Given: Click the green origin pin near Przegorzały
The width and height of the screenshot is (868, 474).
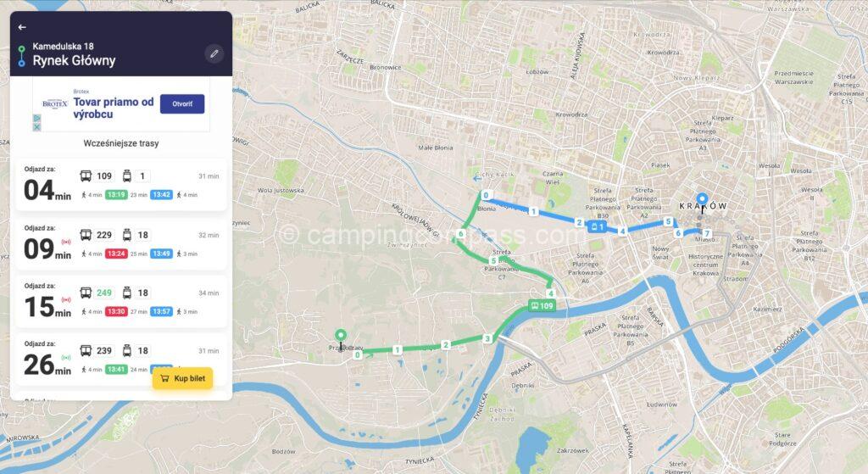Looking at the screenshot, I should (x=341, y=336).
